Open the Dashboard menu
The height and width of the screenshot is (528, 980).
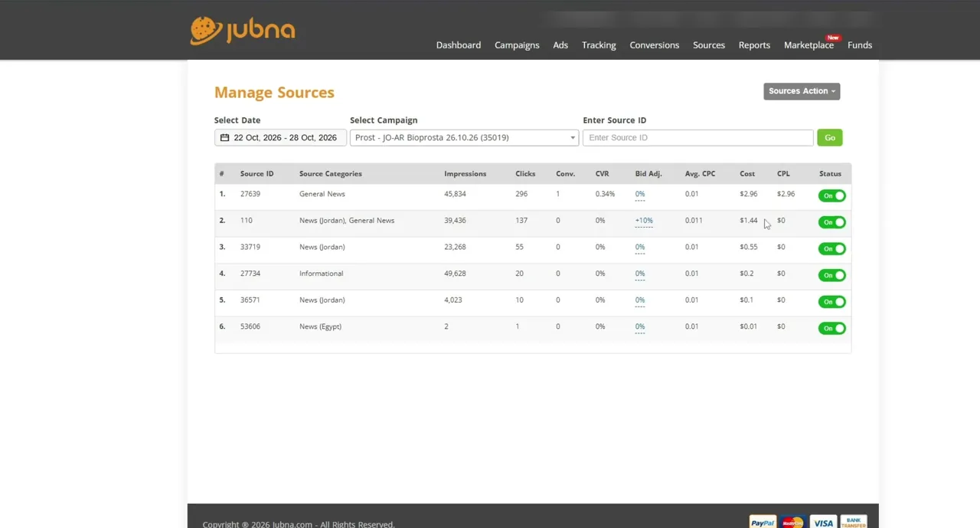click(459, 45)
